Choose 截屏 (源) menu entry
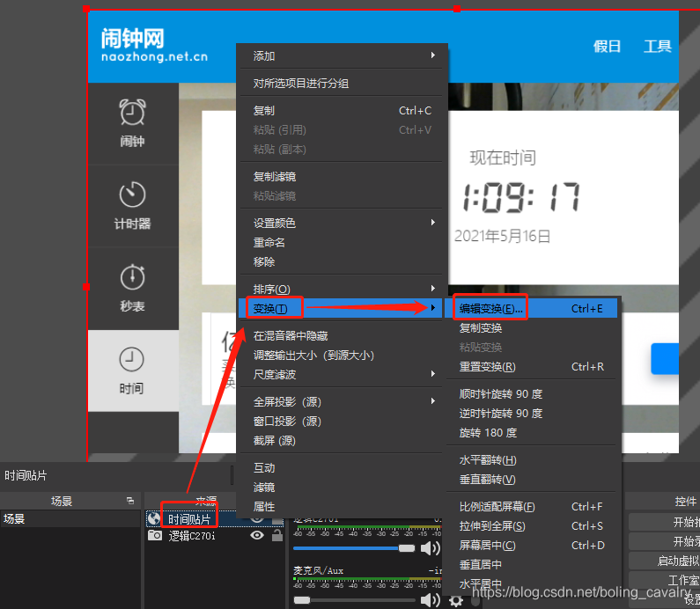 (342, 440)
